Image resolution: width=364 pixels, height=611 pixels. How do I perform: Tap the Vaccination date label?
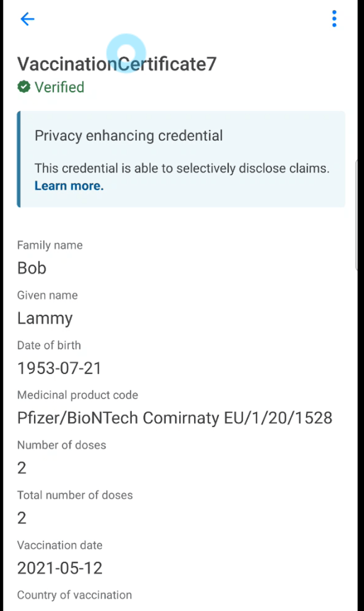[x=60, y=545]
